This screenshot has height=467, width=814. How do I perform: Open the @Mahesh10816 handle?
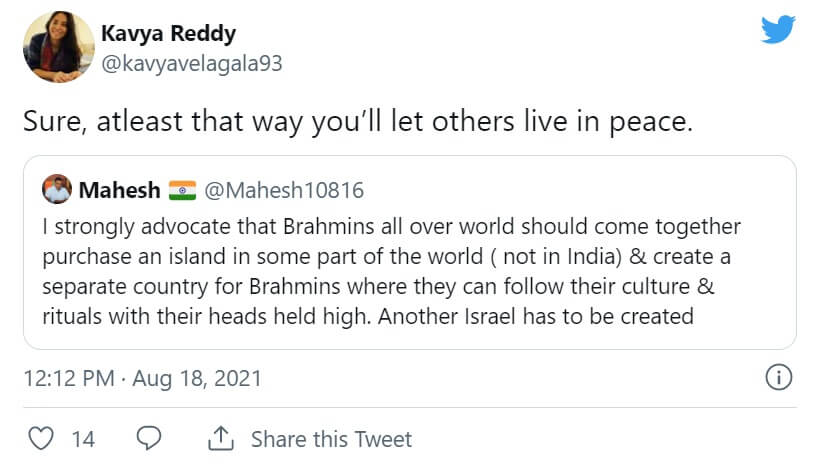pos(284,190)
